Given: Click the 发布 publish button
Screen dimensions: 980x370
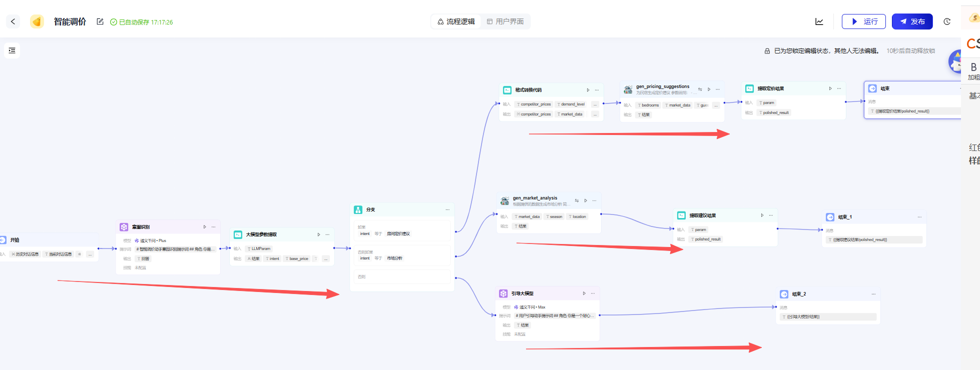Looking at the screenshot, I should click(912, 21).
